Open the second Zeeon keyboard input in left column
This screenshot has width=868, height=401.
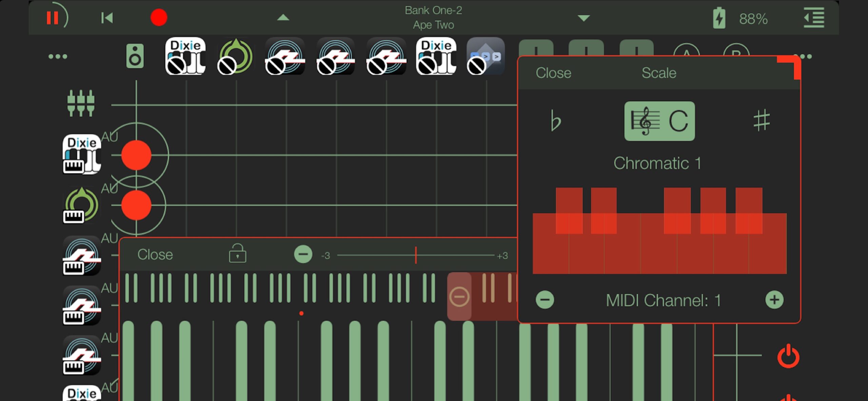tap(82, 305)
